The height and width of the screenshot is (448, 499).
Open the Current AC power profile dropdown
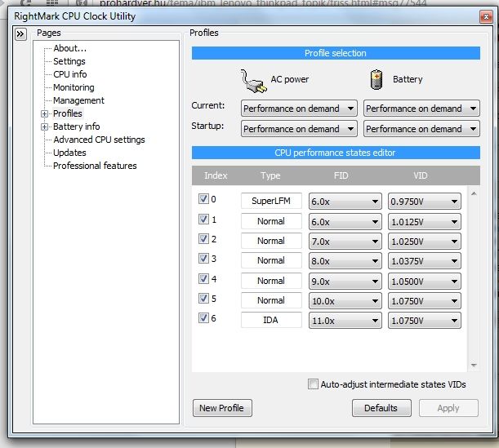coord(299,109)
